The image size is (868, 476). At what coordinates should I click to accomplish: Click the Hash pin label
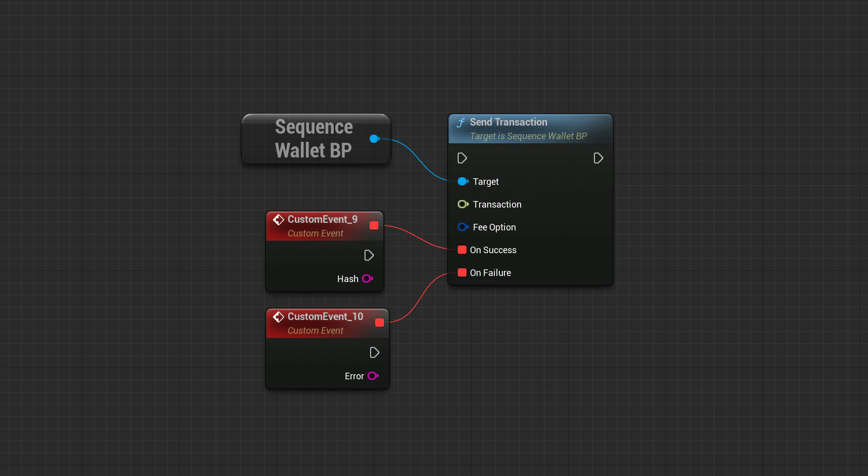pyautogui.click(x=348, y=279)
